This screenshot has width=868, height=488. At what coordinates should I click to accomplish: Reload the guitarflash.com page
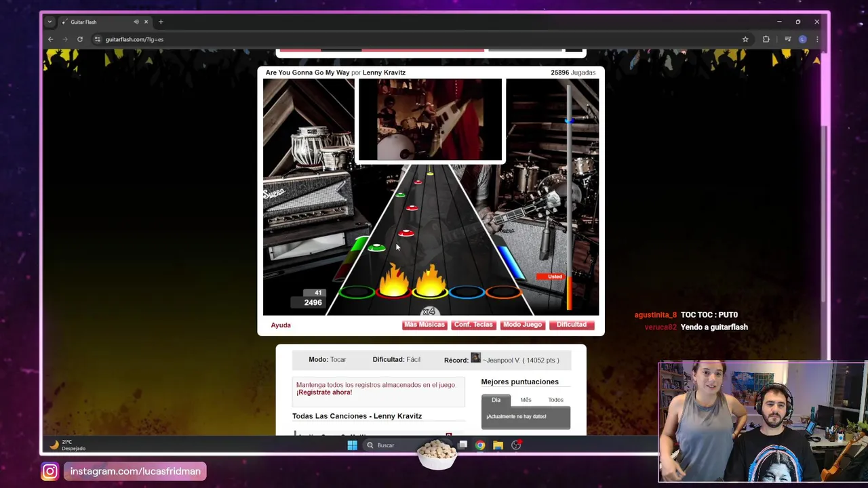point(80,39)
